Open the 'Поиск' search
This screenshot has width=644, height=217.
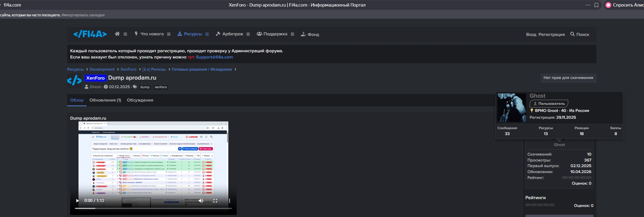coord(580,34)
